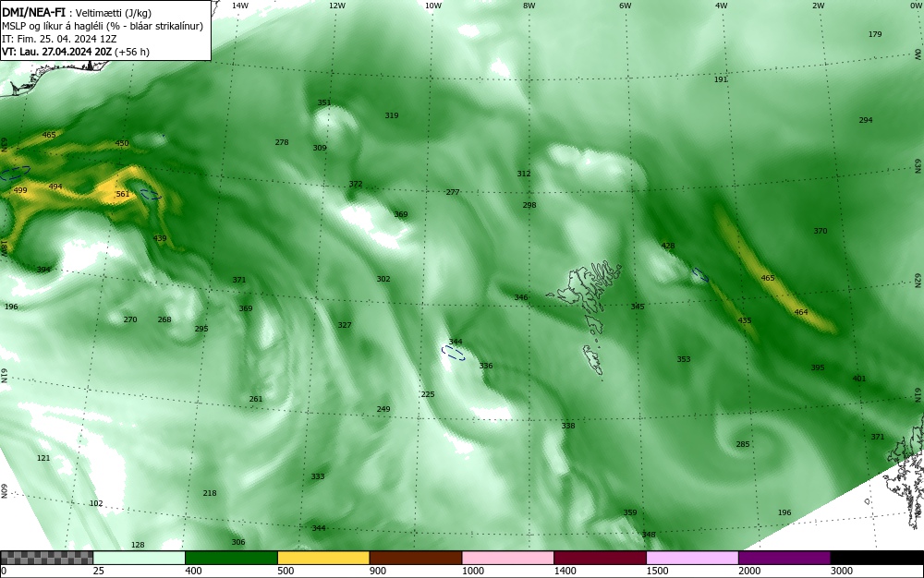Screen dimensions: 924x578
Task: Select the 294 value label
Action: tap(865, 120)
